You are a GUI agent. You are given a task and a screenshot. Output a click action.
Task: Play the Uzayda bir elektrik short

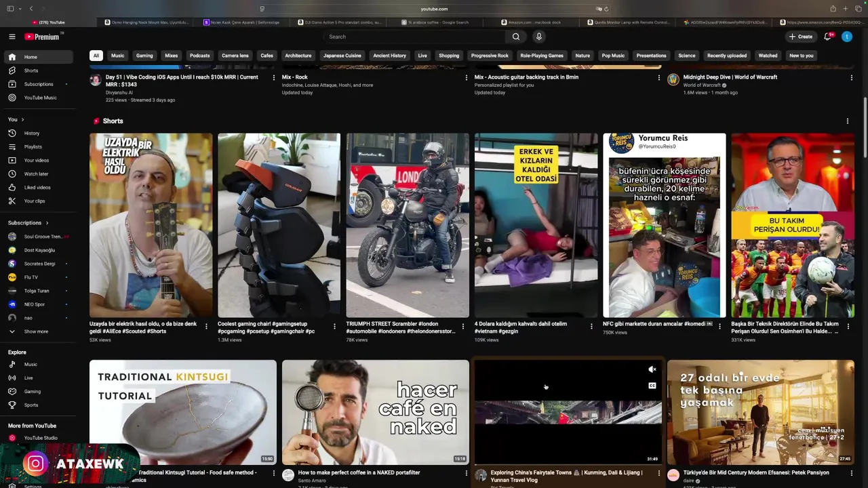[x=151, y=225]
